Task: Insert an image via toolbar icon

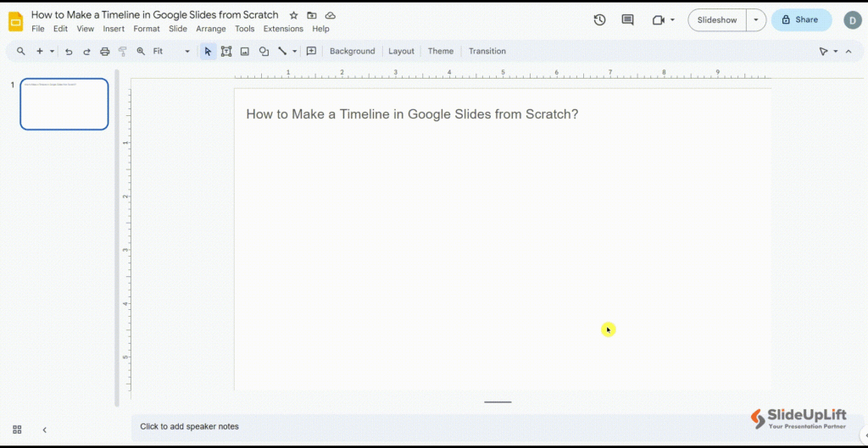Action: point(244,52)
